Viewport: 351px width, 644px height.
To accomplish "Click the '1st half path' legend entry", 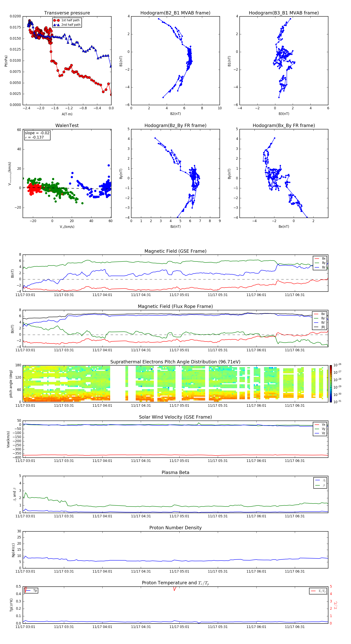I will click(x=66, y=20).
